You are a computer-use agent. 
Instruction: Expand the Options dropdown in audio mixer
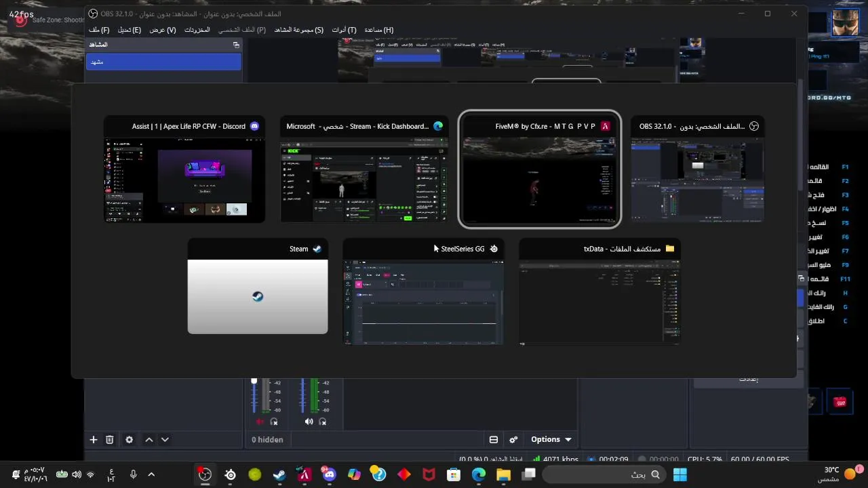click(x=551, y=439)
